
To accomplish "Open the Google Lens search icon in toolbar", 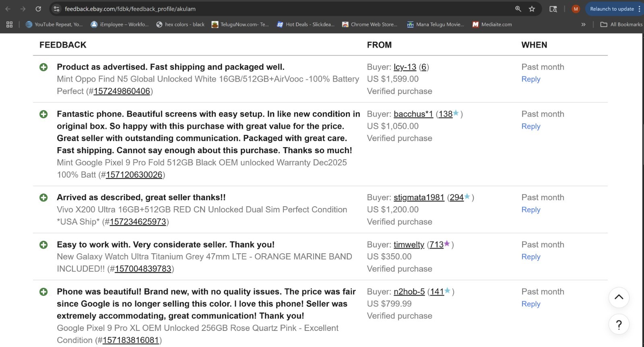I will (553, 9).
